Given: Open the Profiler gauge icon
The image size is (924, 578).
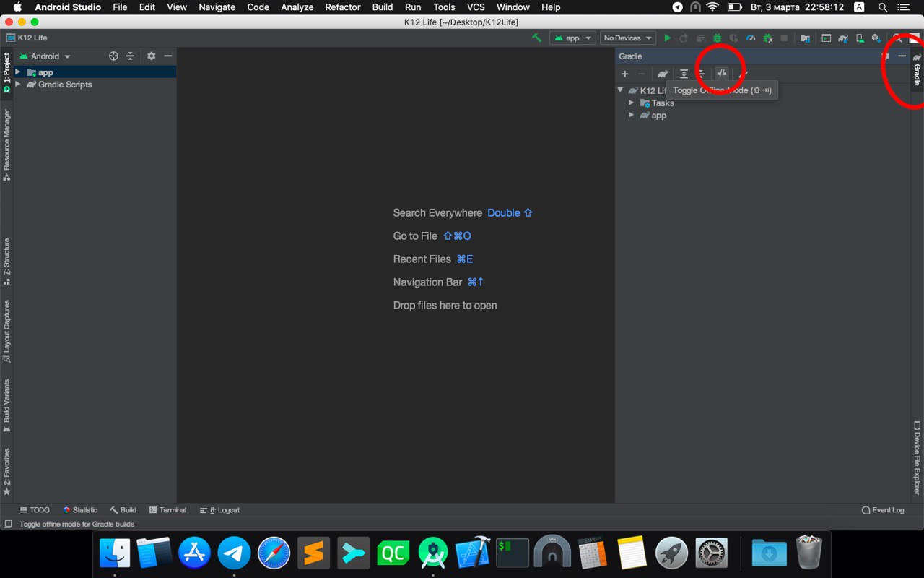Looking at the screenshot, I should click(751, 38).
